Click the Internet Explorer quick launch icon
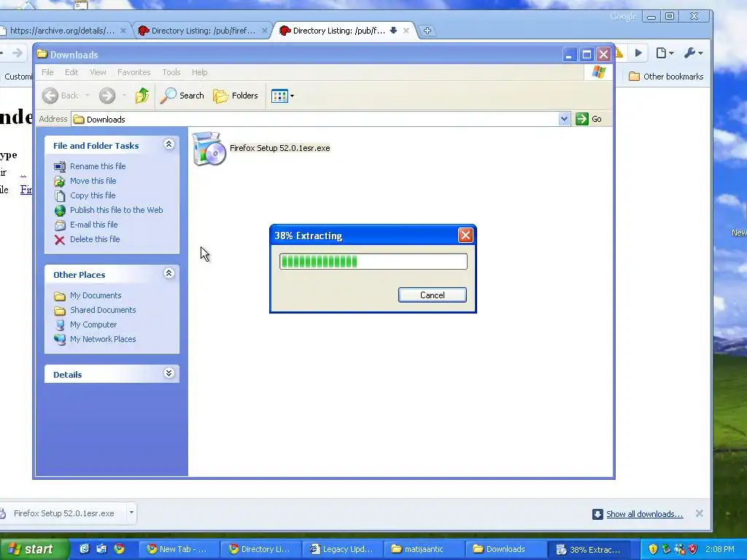The height and width of the screenshot is (560, 747). pos(85,549)
